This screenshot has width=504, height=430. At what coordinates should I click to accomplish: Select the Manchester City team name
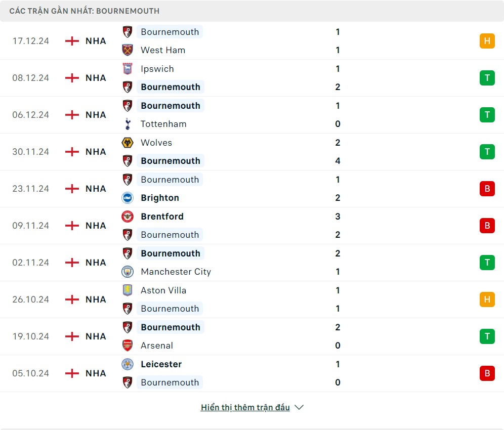176,272
